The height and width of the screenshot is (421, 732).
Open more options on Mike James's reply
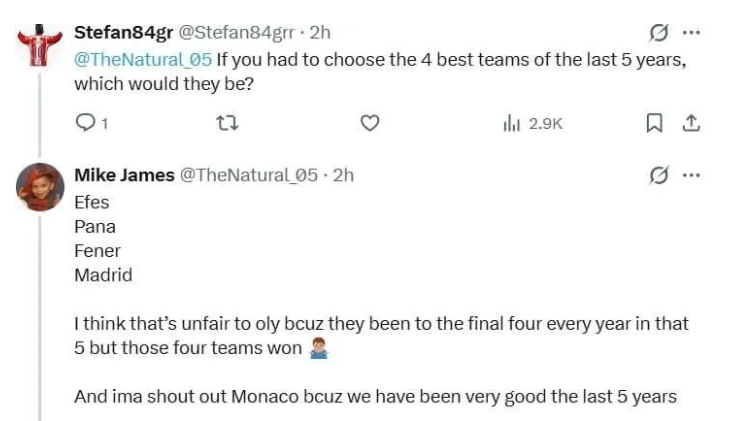point(691,176)
